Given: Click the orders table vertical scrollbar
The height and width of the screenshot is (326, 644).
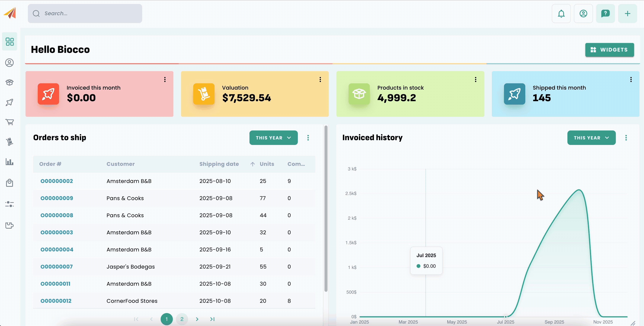Looking at the screenshot, I should pos(326,209).
